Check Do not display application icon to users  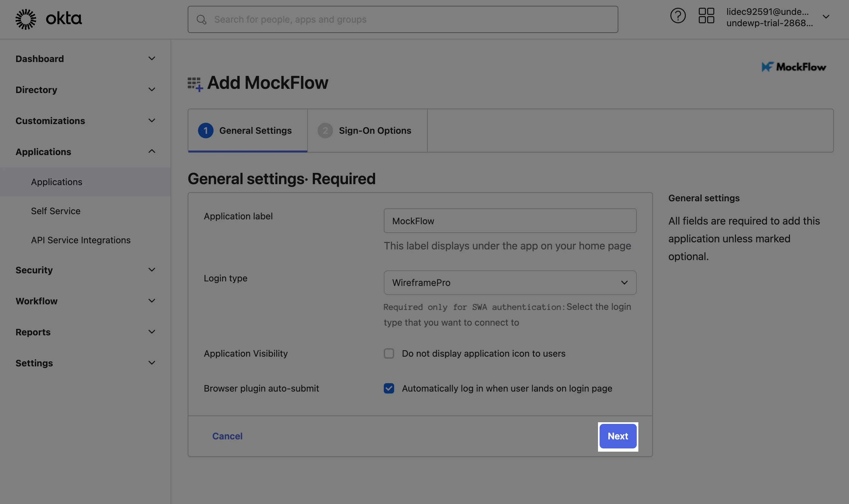[x=389, y=353]
